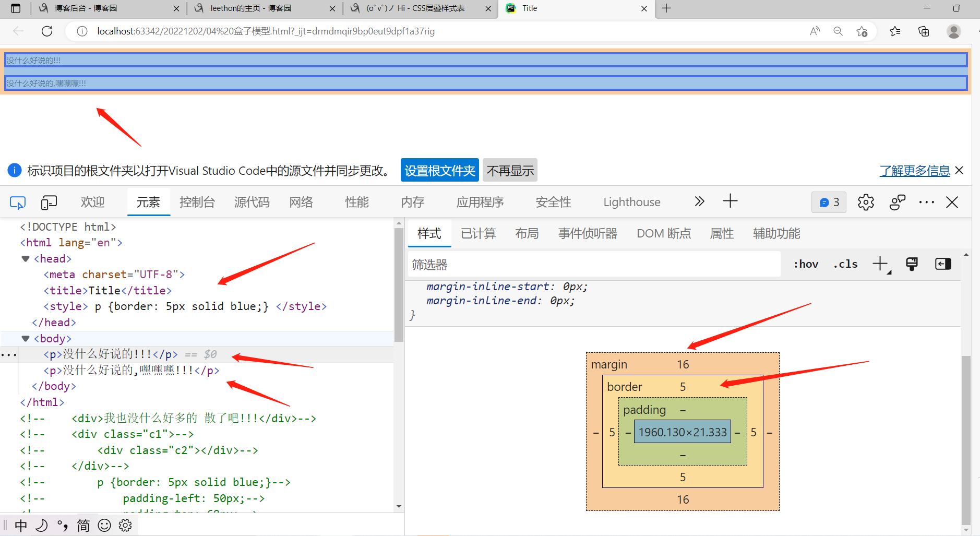Open the Lighthouse tab
Viewport: 980px width, 536px height.
(x=632, y=202)
